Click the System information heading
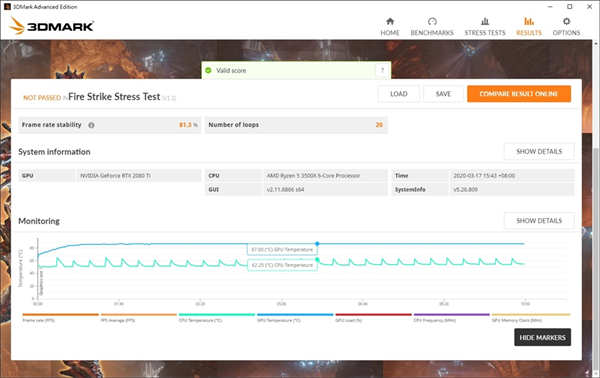The width and height of the screenshot is (600, 378). point(54,152)
